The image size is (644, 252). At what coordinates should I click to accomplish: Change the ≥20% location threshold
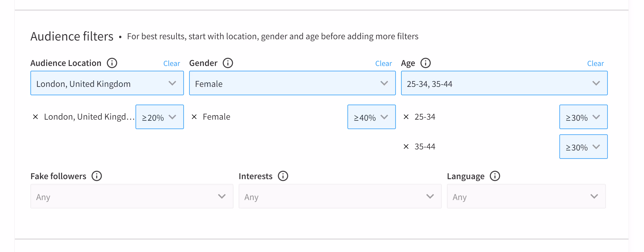pos(160,117)
